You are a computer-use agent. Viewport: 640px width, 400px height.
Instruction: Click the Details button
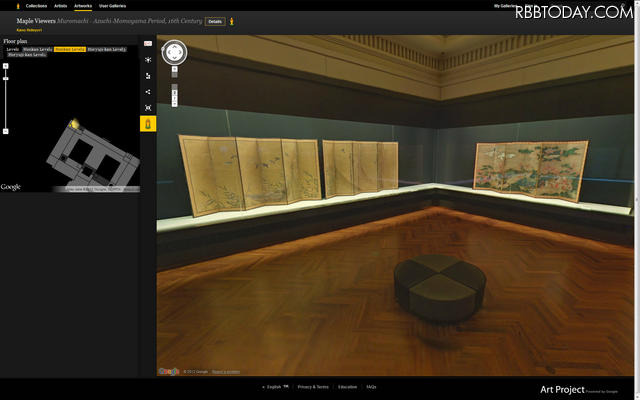pyautogui.click(x=215, y=22)
